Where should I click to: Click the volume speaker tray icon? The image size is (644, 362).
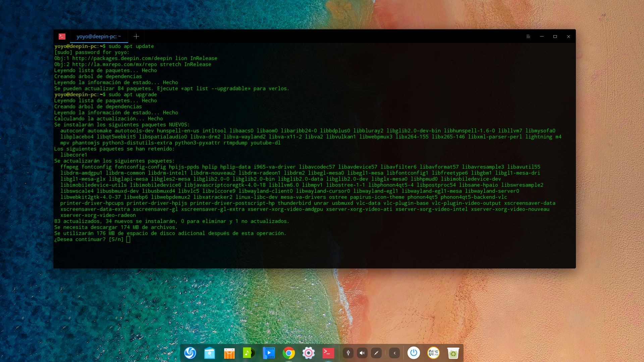362,353
